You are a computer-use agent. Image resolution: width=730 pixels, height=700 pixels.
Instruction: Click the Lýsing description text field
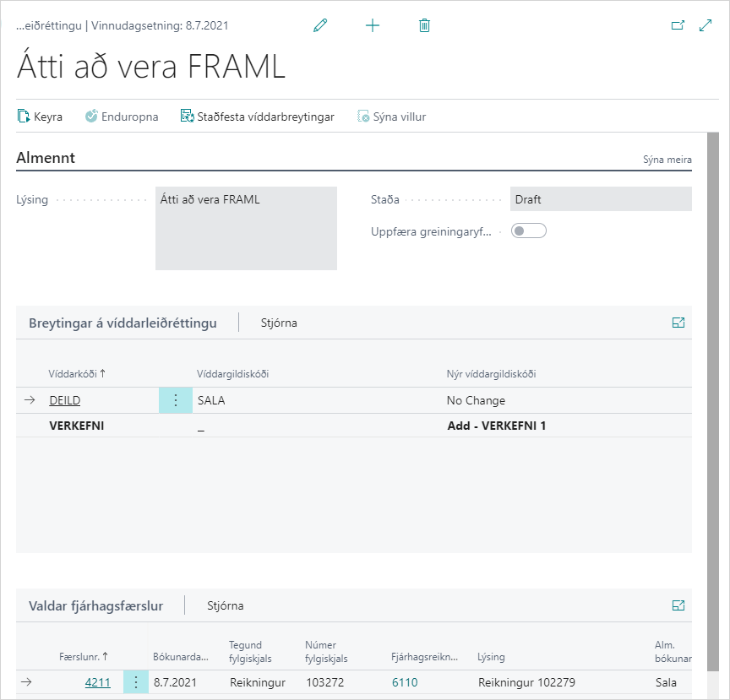tap(246, 228)
